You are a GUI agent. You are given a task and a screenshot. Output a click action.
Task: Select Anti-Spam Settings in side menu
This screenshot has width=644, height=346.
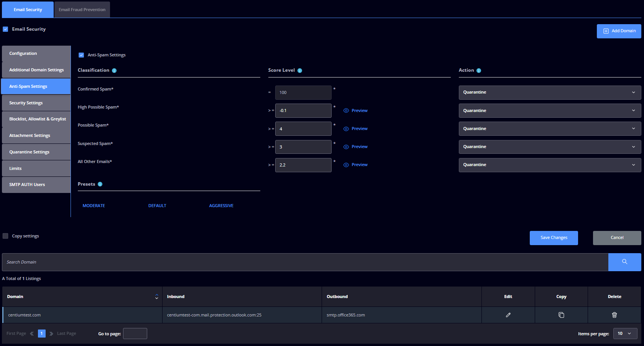pos(36,86)
